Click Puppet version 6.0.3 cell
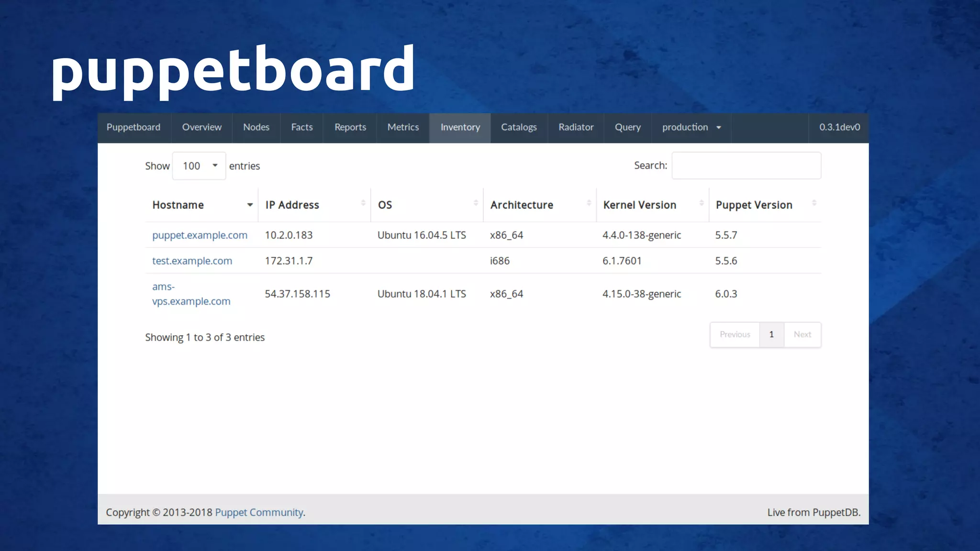The height and width of the screenshot is (551, 980). [x=726, y=294]
